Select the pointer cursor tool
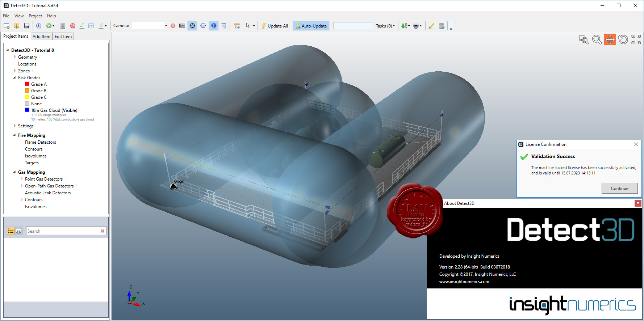This screenshot has width=644, height=321. pyautogui.click(x=248, y=26)
